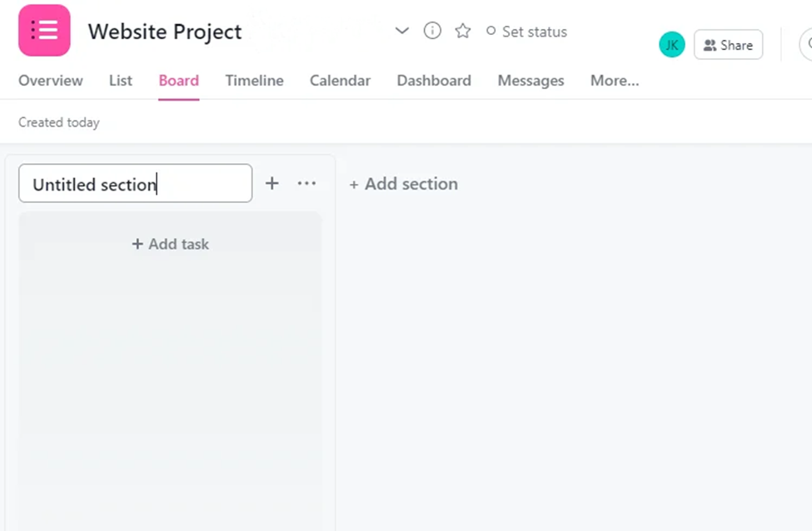Star the Website Project as favorite
Screen dimensions: 812x531
463,31
